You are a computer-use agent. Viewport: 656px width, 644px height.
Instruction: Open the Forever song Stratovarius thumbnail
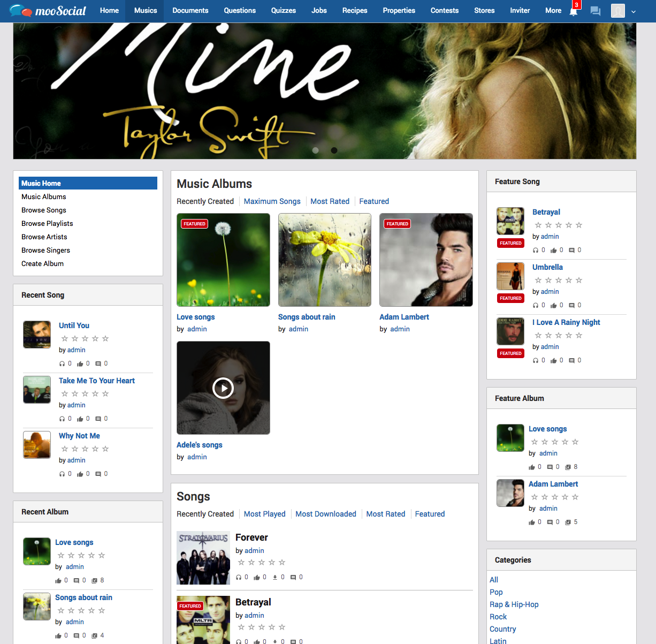[203, 558]
